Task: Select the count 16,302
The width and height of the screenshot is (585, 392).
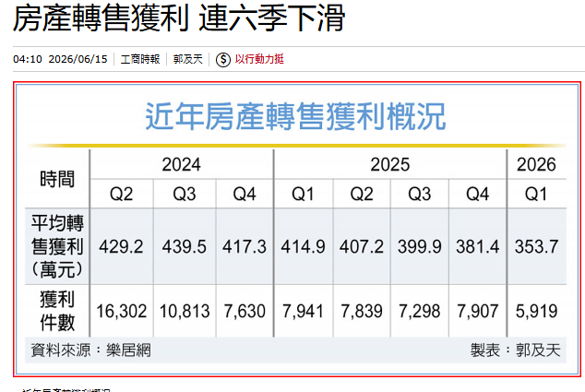Action: pyautogui.click(x=121, y=312)
